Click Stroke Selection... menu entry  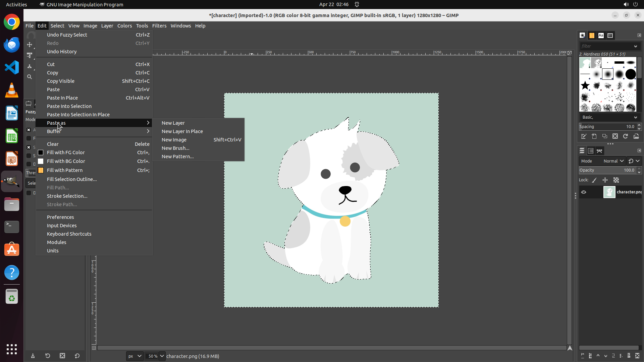coord(67,196)
